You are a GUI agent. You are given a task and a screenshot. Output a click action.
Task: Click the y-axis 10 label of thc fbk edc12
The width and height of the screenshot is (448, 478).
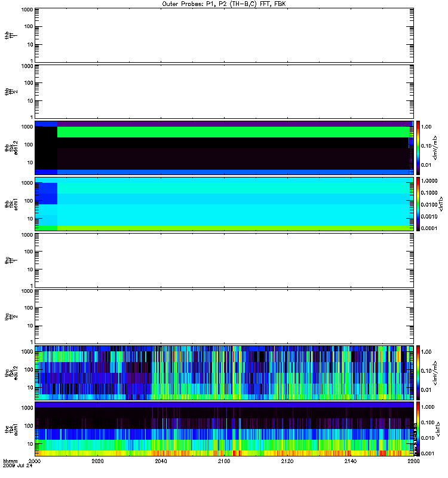pyautogui.click(x=30, y=388)
